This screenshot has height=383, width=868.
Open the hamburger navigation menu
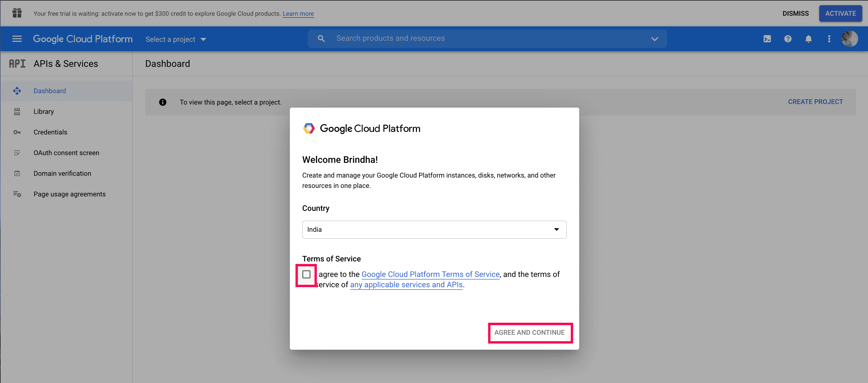pyautogui.click(x=17, y=39)
